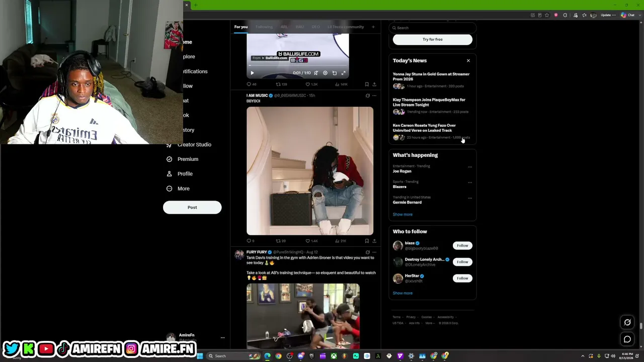Click the Try for free button

[x=433, y=39]
